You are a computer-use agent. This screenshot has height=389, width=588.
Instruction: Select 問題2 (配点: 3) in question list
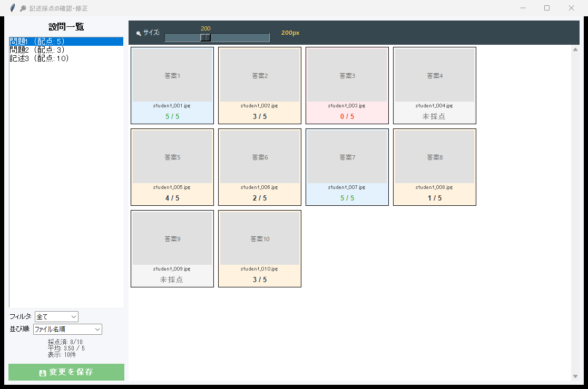tap(37, 49)
